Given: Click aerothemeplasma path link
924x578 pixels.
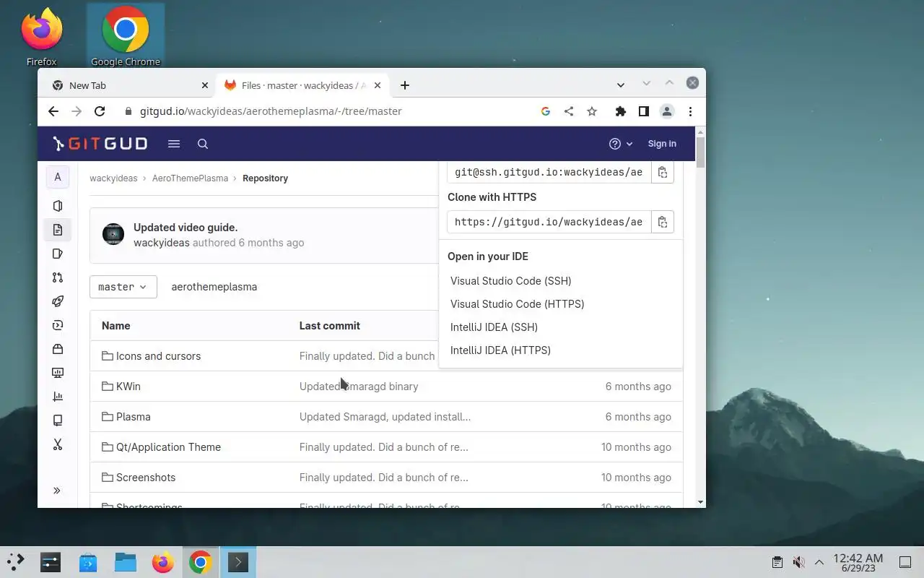Looking at the screenshot, I should point(214,287).
